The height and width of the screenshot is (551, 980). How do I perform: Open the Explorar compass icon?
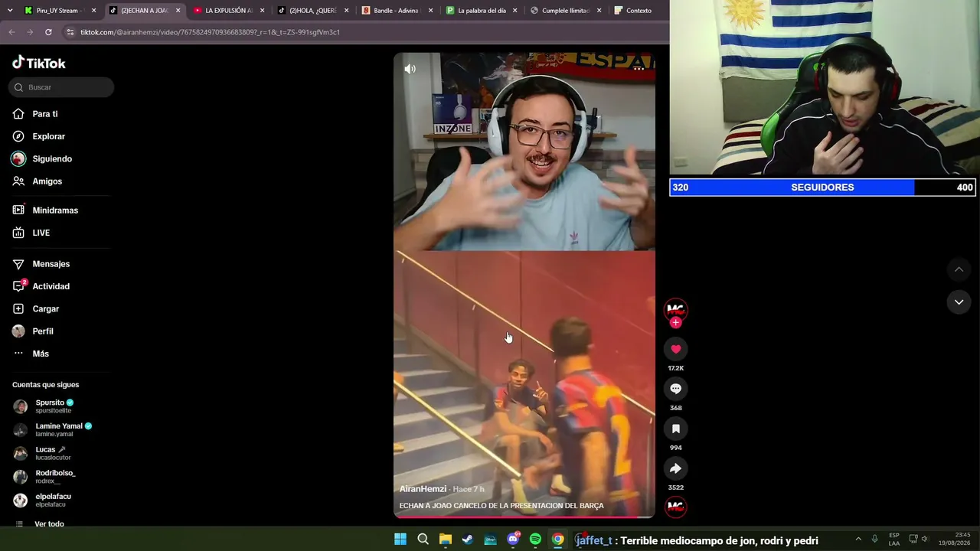18,136
